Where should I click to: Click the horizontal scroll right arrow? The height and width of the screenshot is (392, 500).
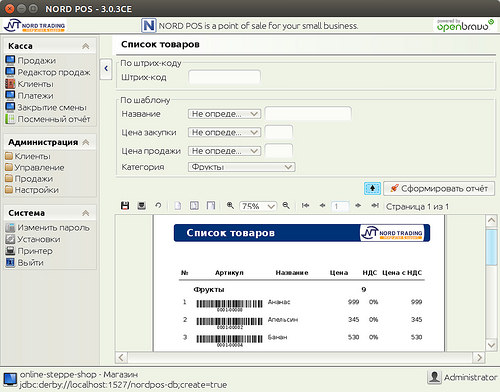click(479, 358)
